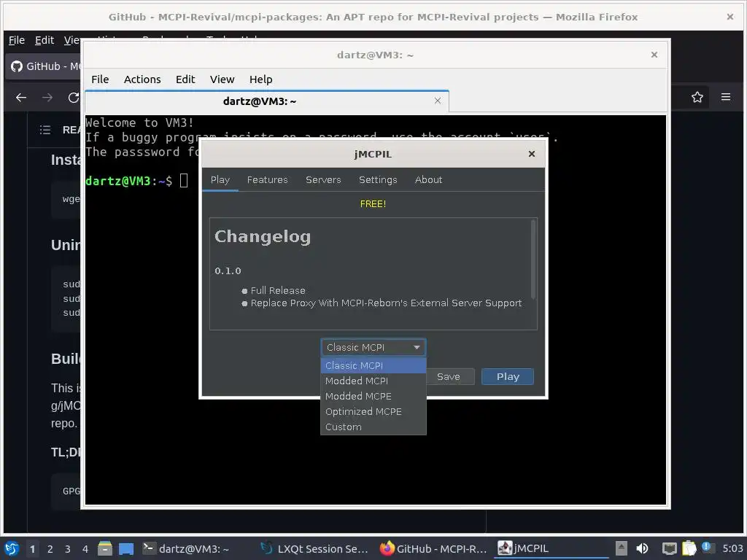This screenshot has width=747, height=560.
Task: Collapse the Classic MCPI preset combo box
Action: coord(373,348)
